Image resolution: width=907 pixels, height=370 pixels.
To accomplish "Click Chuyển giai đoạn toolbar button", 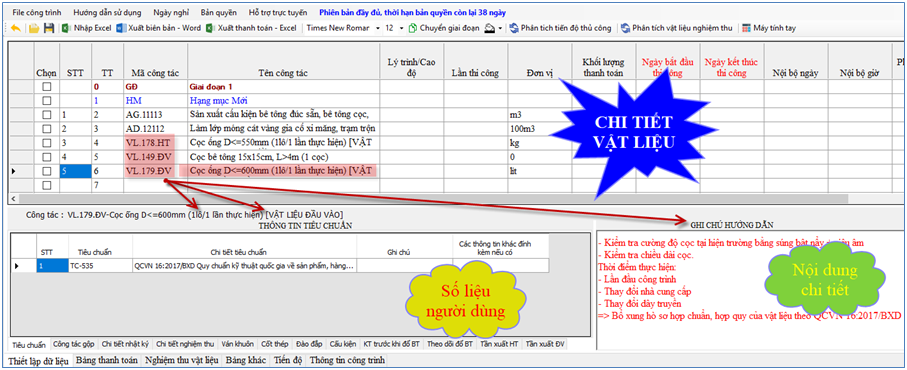I will (x=444, y=28).
